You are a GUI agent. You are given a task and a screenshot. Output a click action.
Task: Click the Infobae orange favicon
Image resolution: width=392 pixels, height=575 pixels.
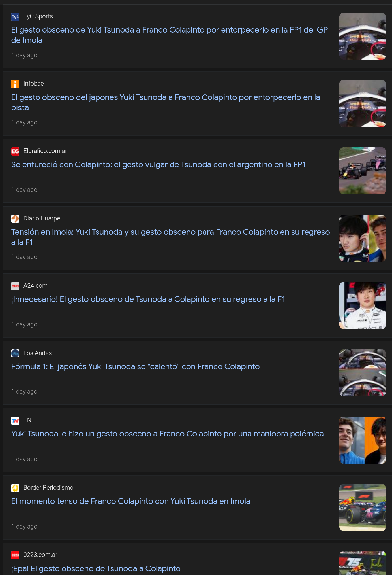(15, 84)
